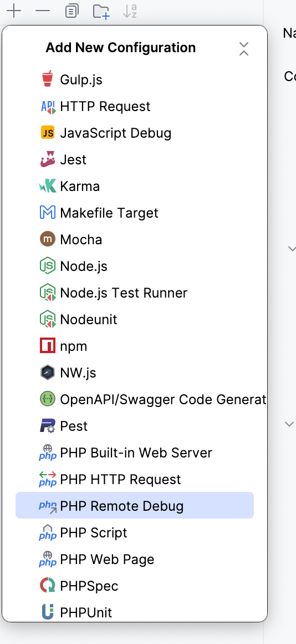296x644 pixels.
Task: Click the Makefile Target M icon
Action: tap(48, 212)
